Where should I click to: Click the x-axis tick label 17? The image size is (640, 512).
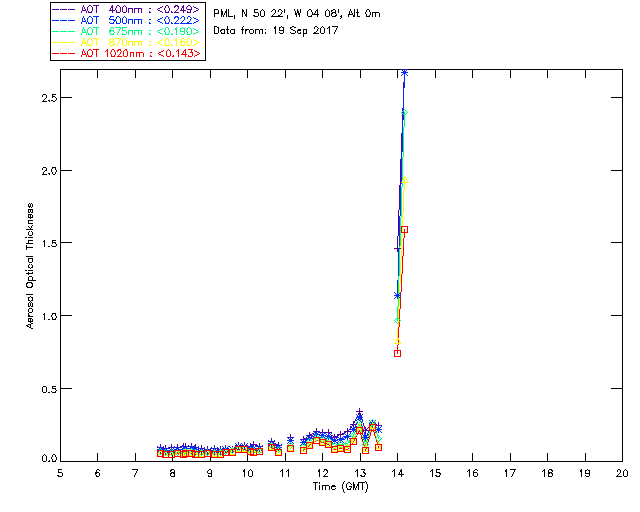510,473
